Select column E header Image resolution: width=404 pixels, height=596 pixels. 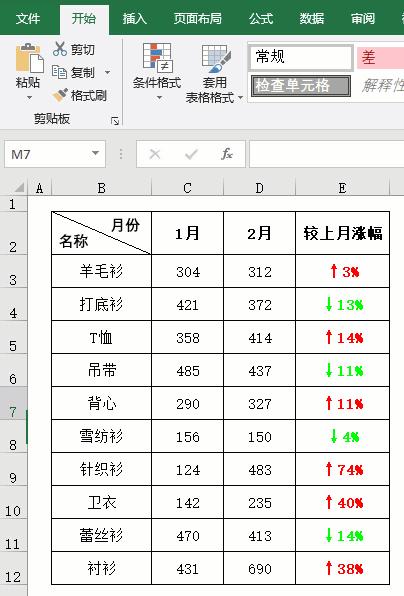click(342, 188)
